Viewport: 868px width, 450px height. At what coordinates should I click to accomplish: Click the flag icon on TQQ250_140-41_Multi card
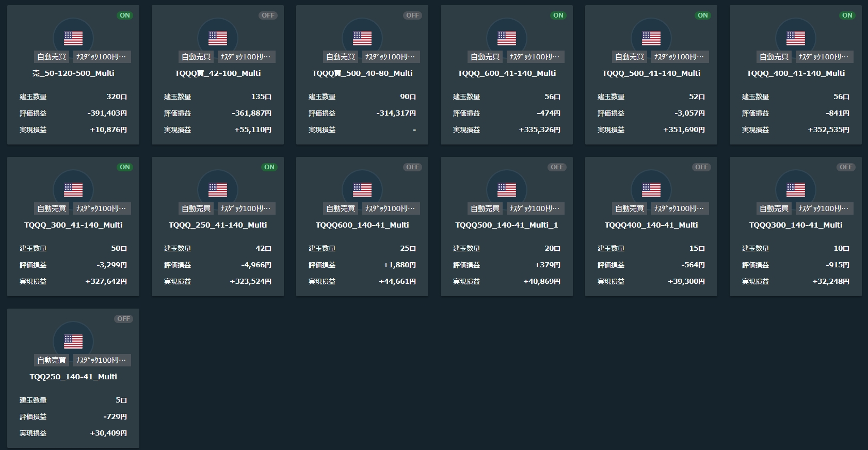[73, 341]
